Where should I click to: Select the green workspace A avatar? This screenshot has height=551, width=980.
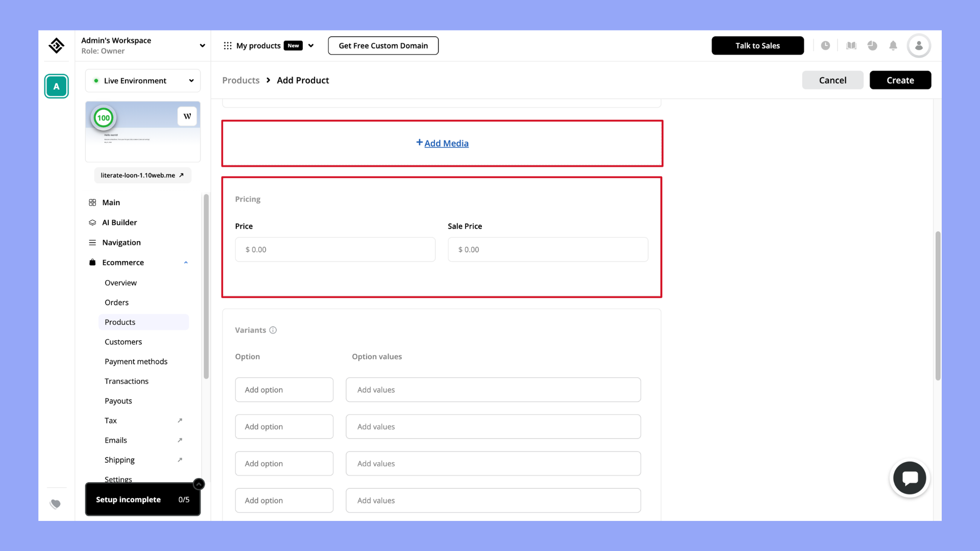56,86
